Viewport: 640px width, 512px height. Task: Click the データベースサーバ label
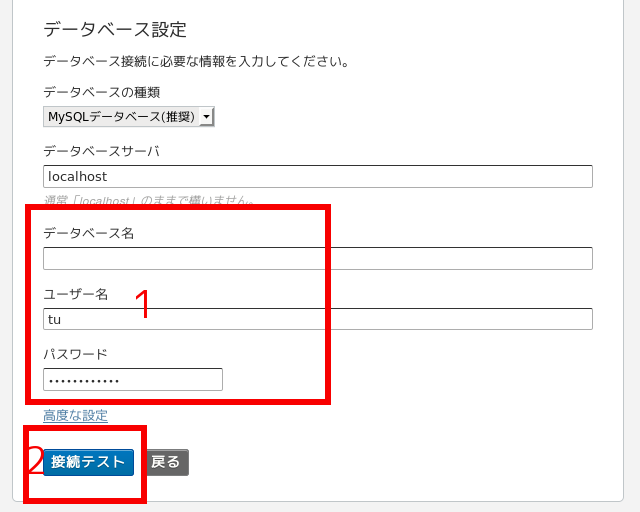click(x=102, y=151)
